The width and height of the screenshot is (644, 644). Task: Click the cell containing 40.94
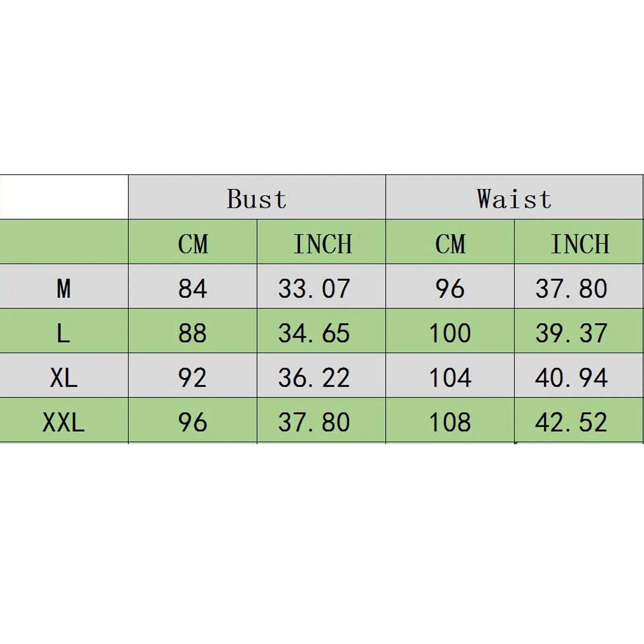(579, 376)
